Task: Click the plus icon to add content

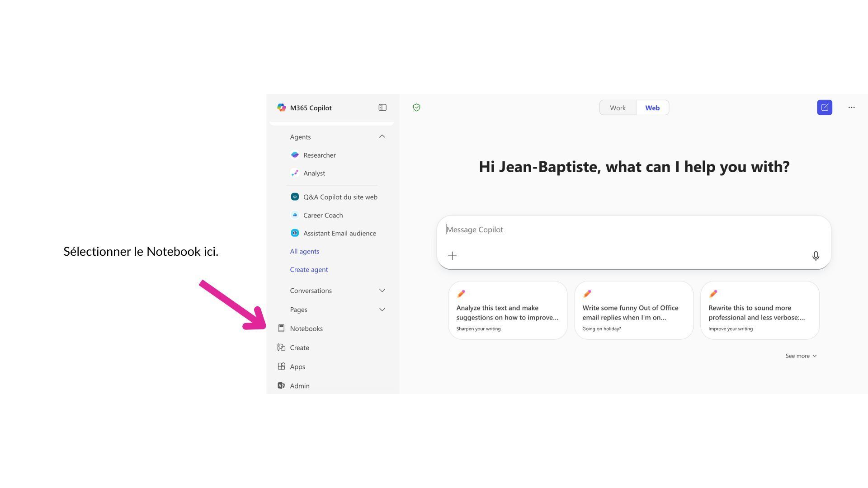Action: tap(452, 256)
